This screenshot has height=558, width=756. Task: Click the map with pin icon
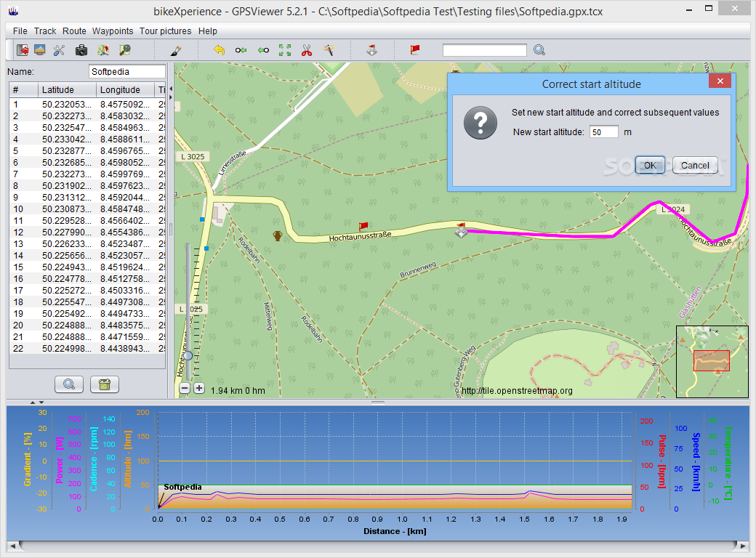pyautogui.click(x=103, y=50)
